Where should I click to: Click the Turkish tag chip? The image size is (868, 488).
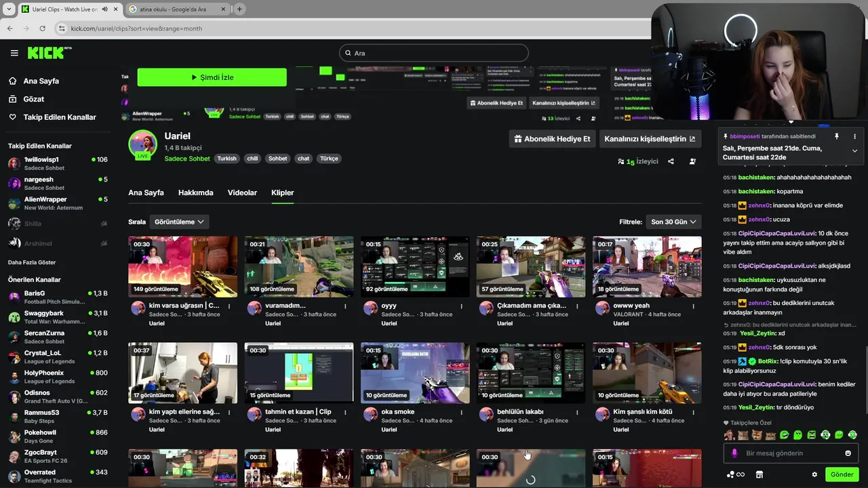(x=226, y=159)
